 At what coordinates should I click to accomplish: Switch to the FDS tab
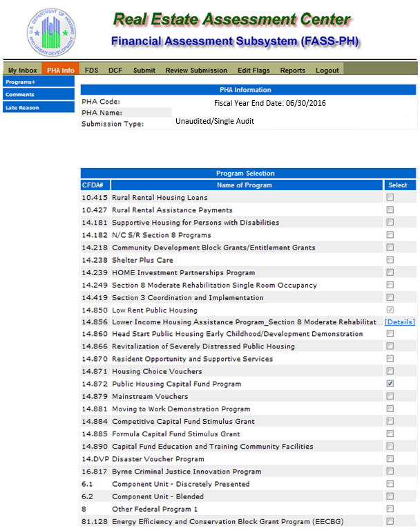(x=91, y=71)
